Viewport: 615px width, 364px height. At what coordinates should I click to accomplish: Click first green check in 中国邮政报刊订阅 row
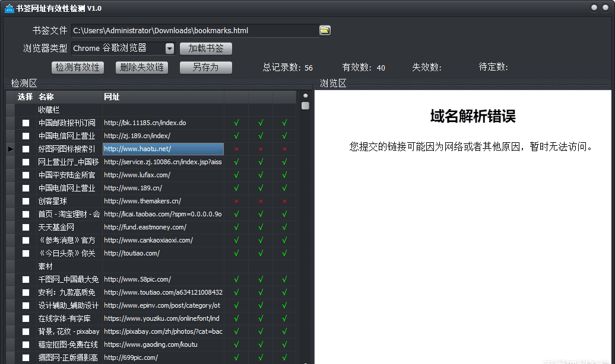[x=236, y=123]
